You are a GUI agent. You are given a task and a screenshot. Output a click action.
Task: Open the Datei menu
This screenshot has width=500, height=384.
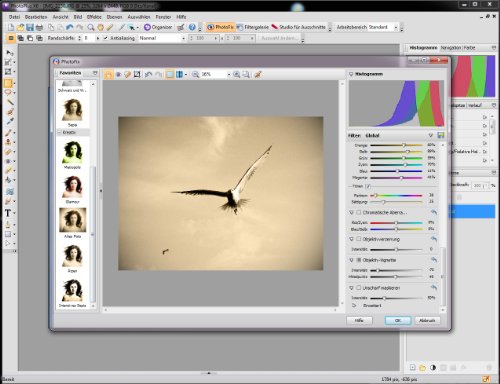[x=15, y=17]
